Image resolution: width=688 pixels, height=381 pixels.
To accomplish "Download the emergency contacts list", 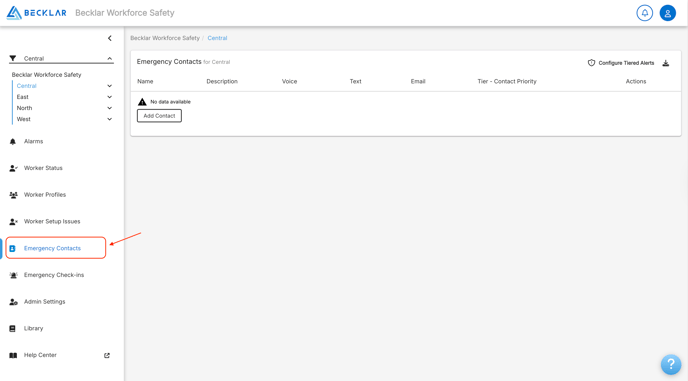I will coord(666,63).
